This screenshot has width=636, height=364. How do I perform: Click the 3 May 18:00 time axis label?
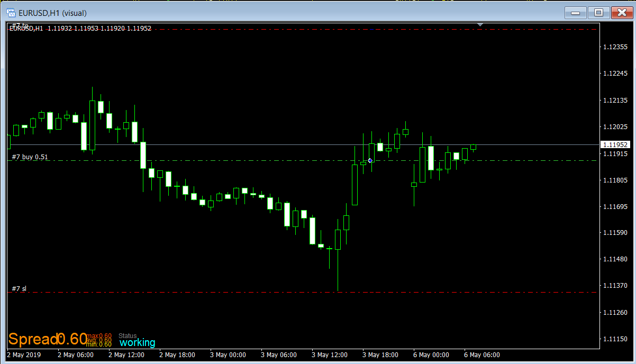(380, 355)
